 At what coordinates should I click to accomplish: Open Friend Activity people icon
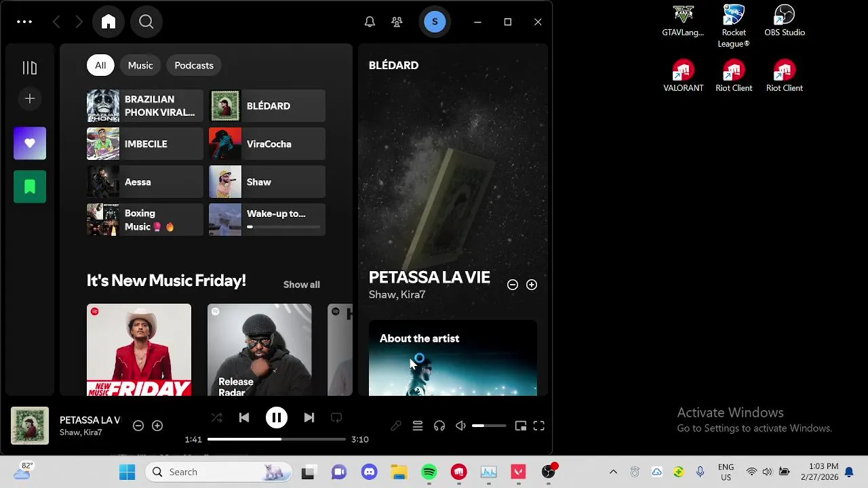(397, 22)
